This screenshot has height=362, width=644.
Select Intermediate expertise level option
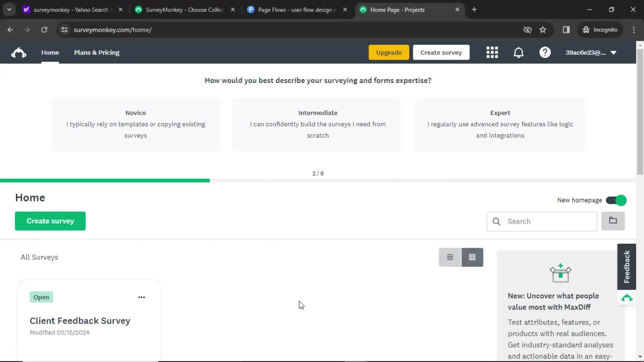click(x=318, y=124)
